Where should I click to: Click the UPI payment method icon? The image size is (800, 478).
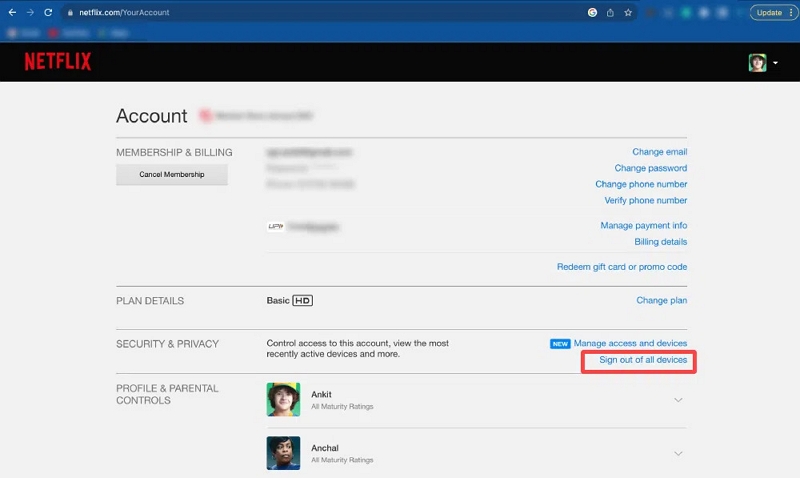(276, 227)
